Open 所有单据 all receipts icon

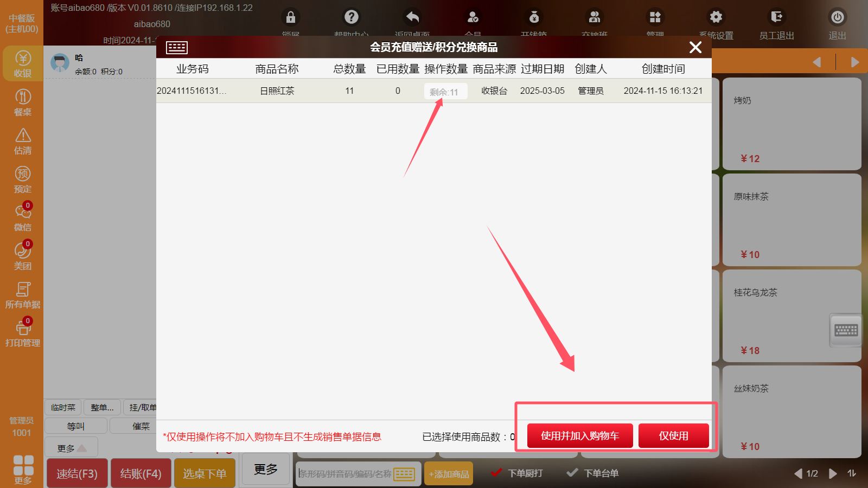[23, 295]
